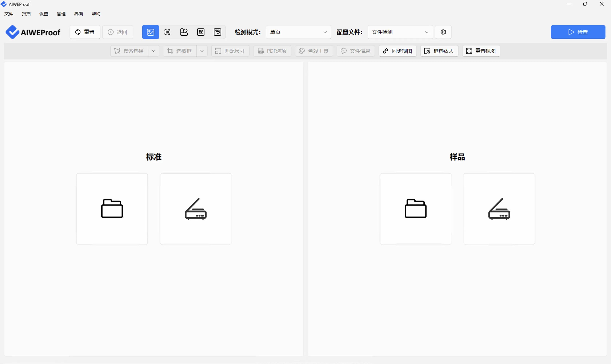Open the 扫描 menu
Image resolution: width=611 pixels, height=364 pixels.
26,14
